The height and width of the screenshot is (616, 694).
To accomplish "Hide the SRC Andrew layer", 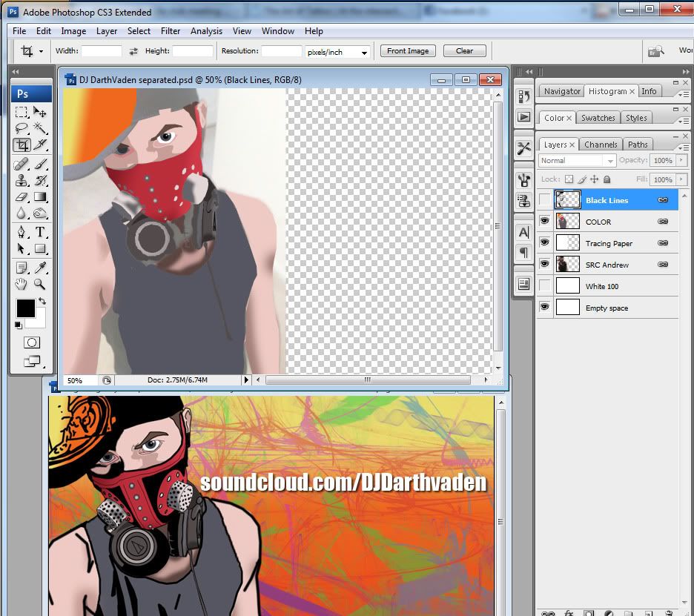I will [545, 264].
